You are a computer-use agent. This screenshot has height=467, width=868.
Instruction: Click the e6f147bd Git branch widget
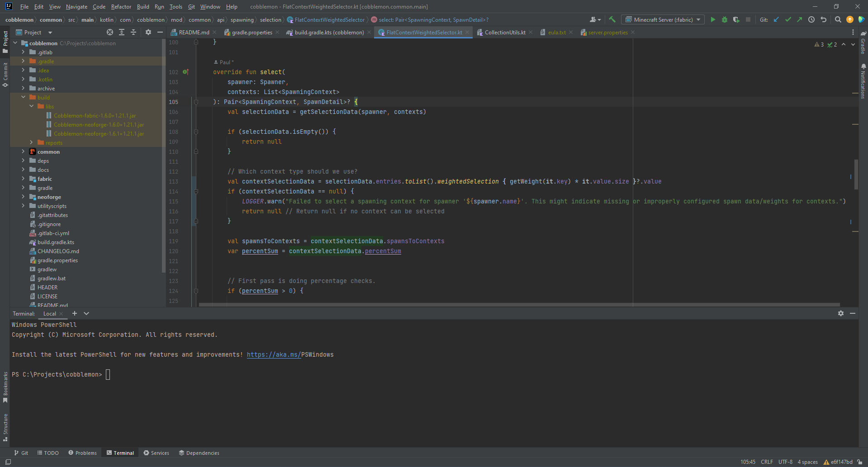pyautogui.click(x=838, y=462)
